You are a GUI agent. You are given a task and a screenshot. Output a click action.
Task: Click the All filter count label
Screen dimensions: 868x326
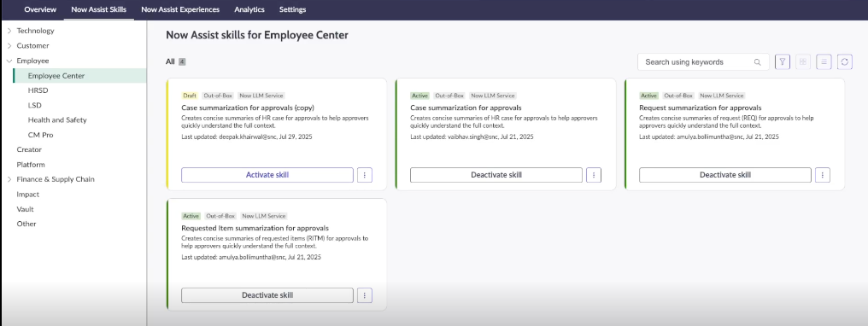tap(175, 61)
